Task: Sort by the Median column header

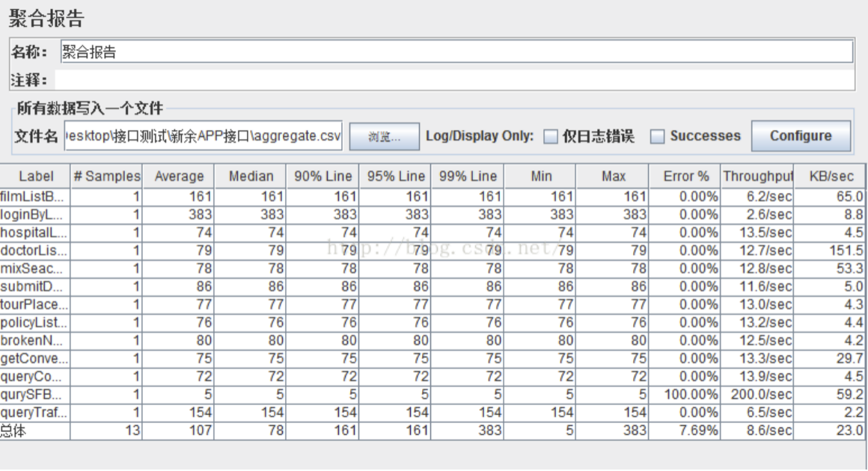Action: (x=250, y=176)
